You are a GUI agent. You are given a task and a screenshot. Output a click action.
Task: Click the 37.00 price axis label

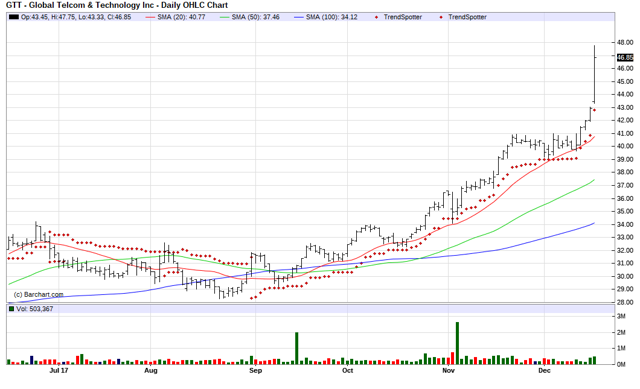click(625, 185)
